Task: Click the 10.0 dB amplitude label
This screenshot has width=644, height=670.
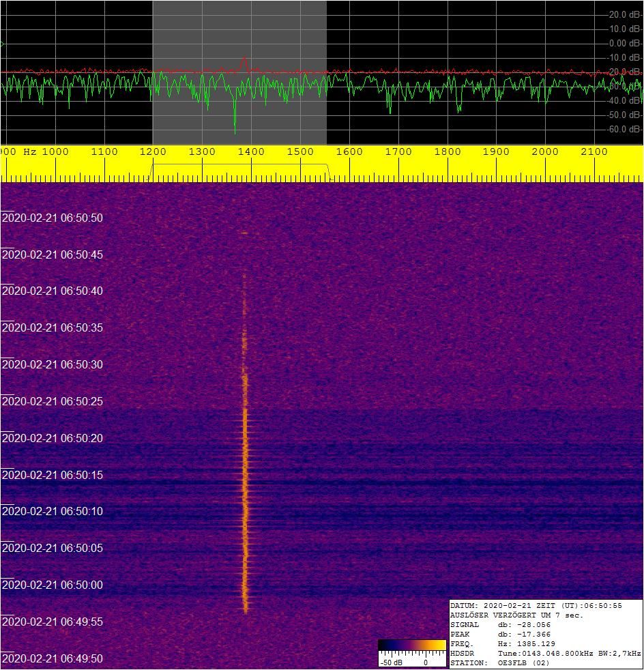Action: pos(625,29)
